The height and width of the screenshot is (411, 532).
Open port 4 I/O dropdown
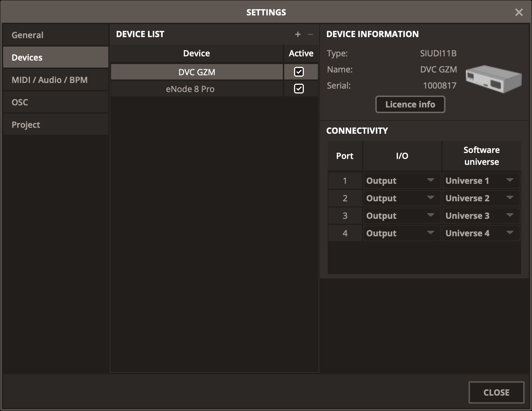[x=402, y=233]
